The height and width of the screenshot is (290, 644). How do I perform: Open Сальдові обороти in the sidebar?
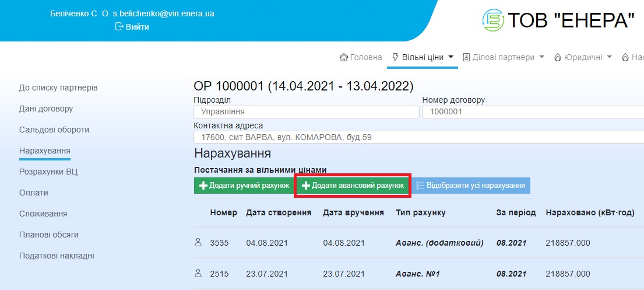click(x=54, y=130)
